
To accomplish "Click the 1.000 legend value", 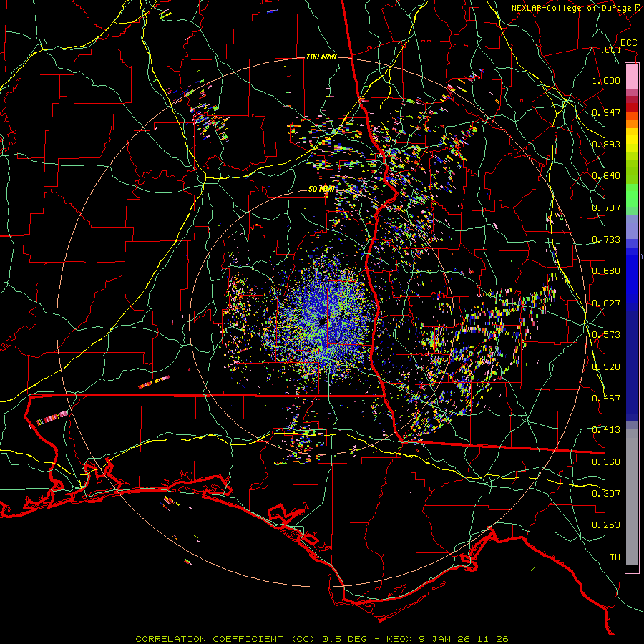I will tap(606, 80).
